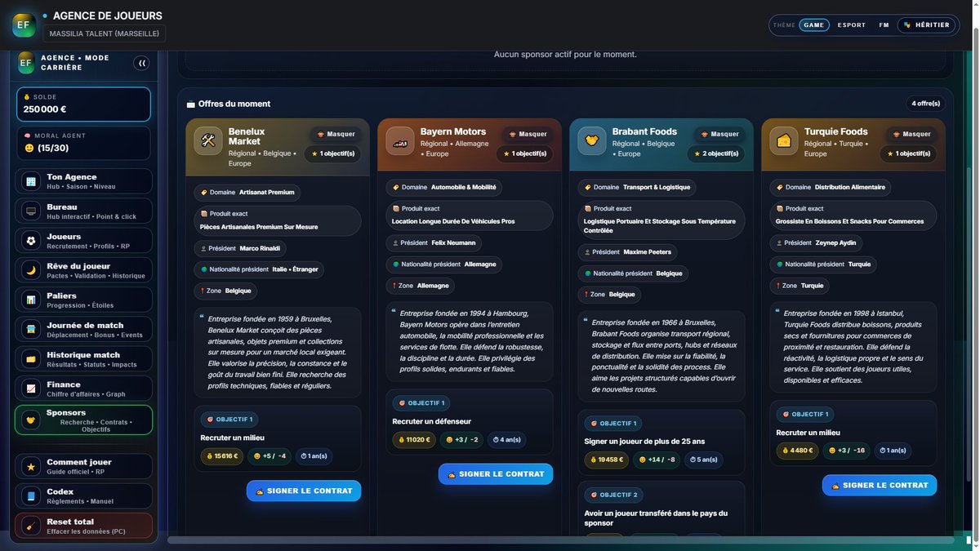980x551 pixels.
Task: Select the GAME theme option
Action: (x=813, y=25)
